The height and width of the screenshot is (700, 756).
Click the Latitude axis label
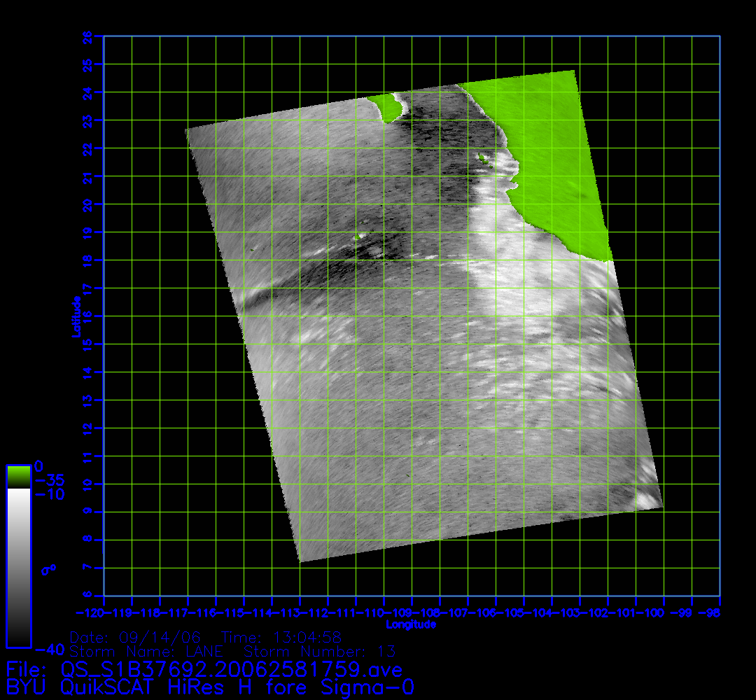pyautogui.click(x=75, y=316)
